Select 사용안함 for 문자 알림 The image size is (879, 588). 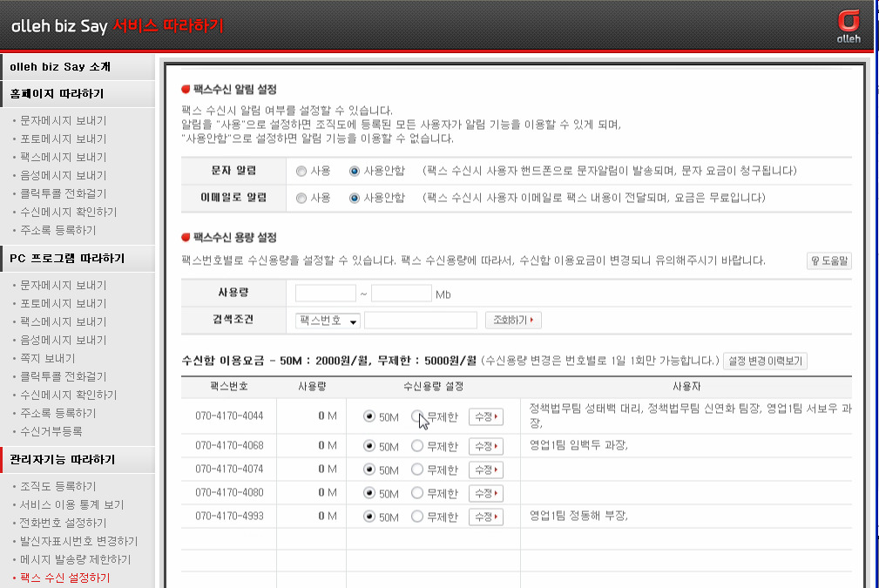click(x=355, y=171)
